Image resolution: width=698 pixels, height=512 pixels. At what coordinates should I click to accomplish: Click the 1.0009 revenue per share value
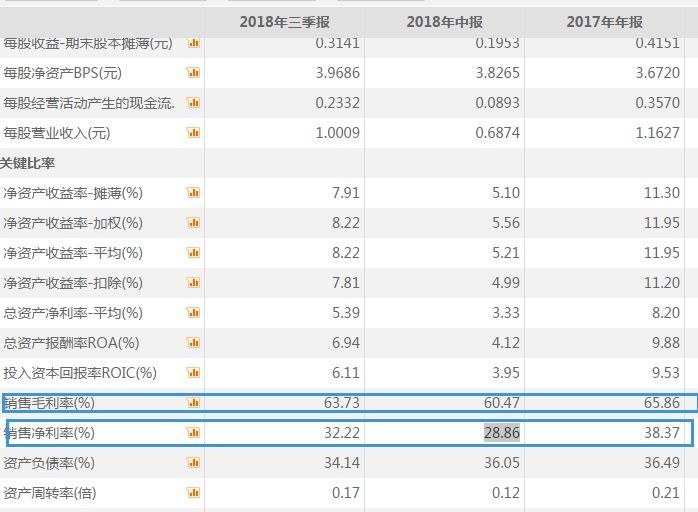click(x=337, y=133)
